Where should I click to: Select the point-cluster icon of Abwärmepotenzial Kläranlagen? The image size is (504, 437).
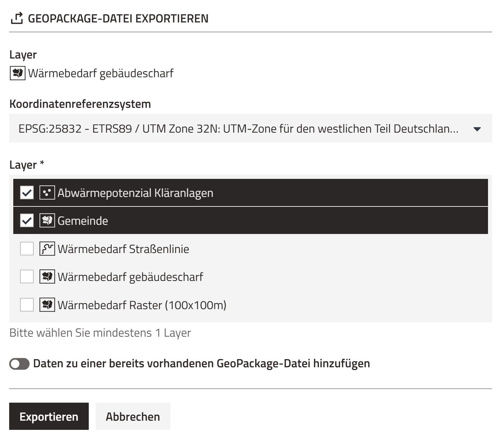click(47, 192)
